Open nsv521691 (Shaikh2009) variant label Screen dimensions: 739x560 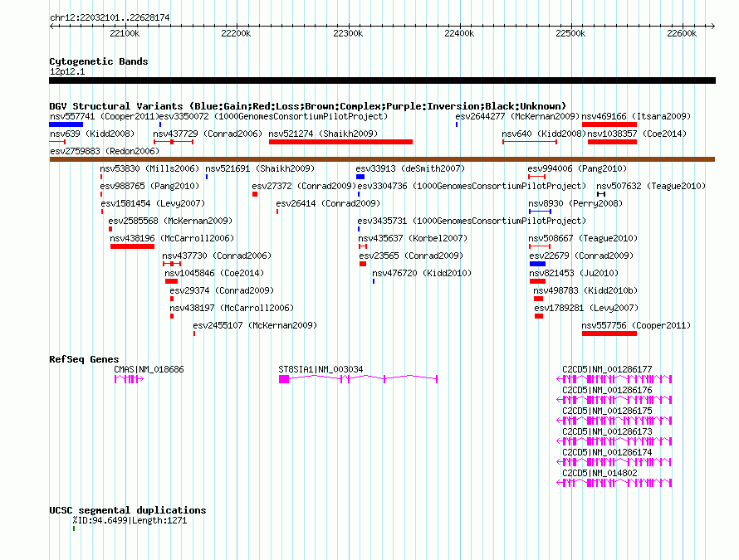click(260, 168)
